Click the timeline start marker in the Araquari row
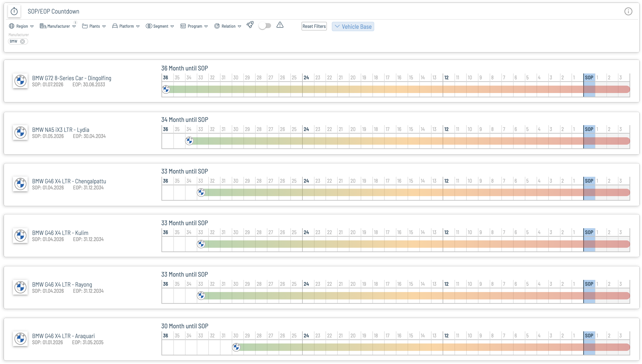This screenshot has width=642, height=364. 236,347
